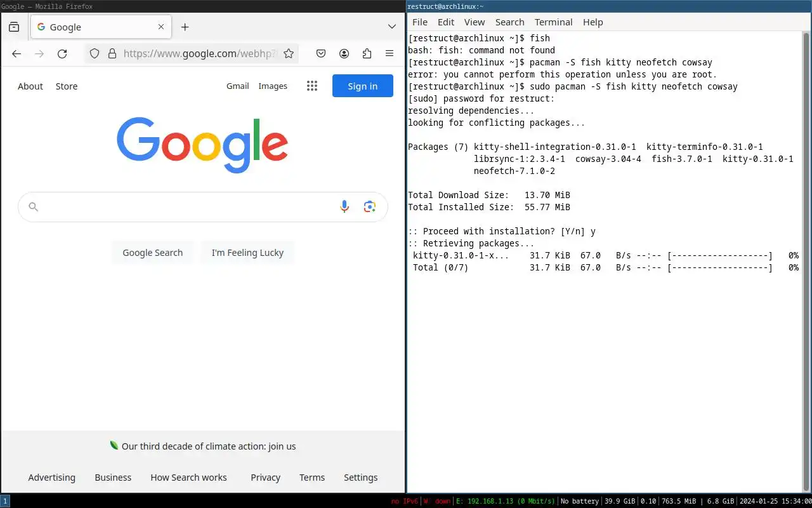This screenshot has height=508, width=812.
Task: Open Google apps grid icon
Action: tap(312, 86)
